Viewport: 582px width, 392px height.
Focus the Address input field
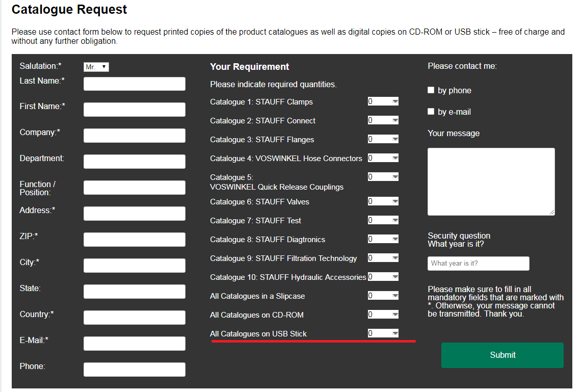[135, 214]
